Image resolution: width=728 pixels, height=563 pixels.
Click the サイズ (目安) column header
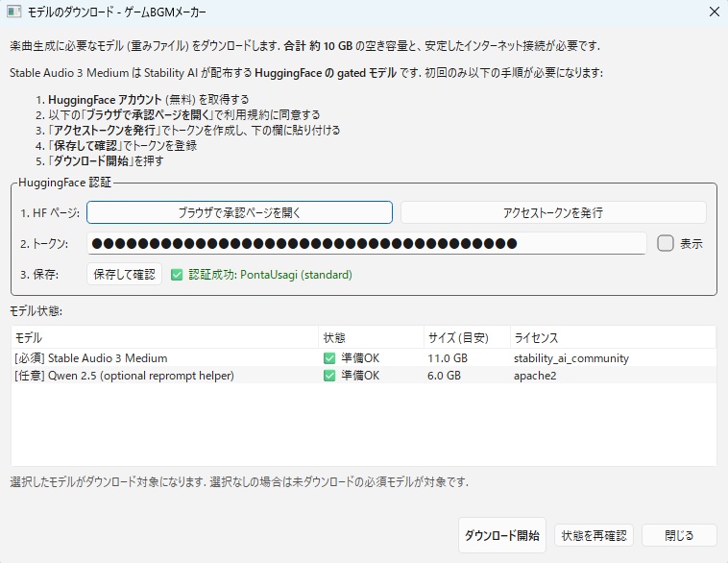(467, 338)
